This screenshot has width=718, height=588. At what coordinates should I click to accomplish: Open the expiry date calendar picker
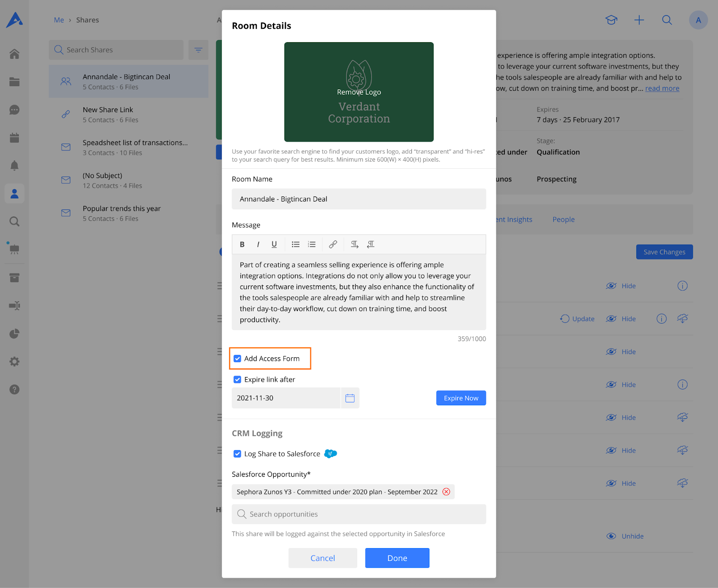click(x=350, y=398)
